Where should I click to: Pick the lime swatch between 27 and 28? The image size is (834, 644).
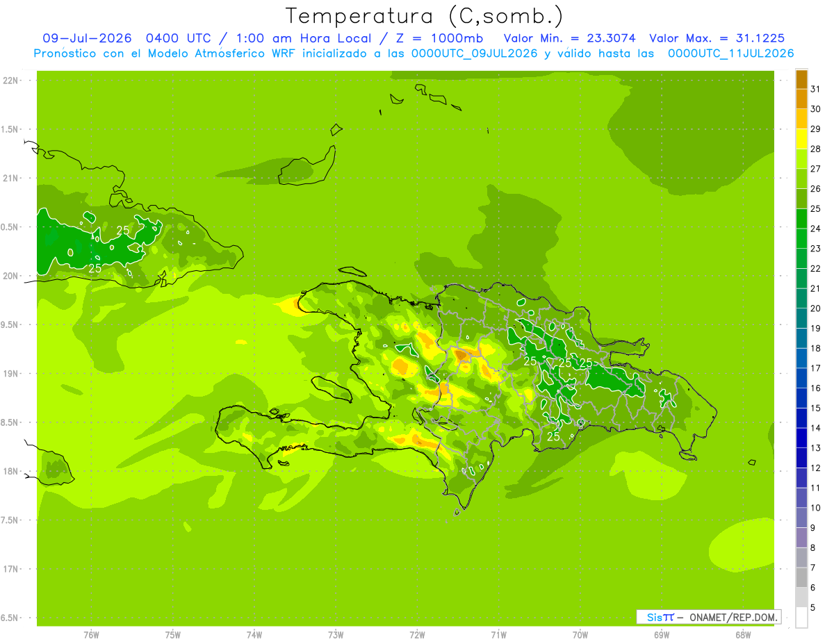pyautogui.click(x=801, y=158)
